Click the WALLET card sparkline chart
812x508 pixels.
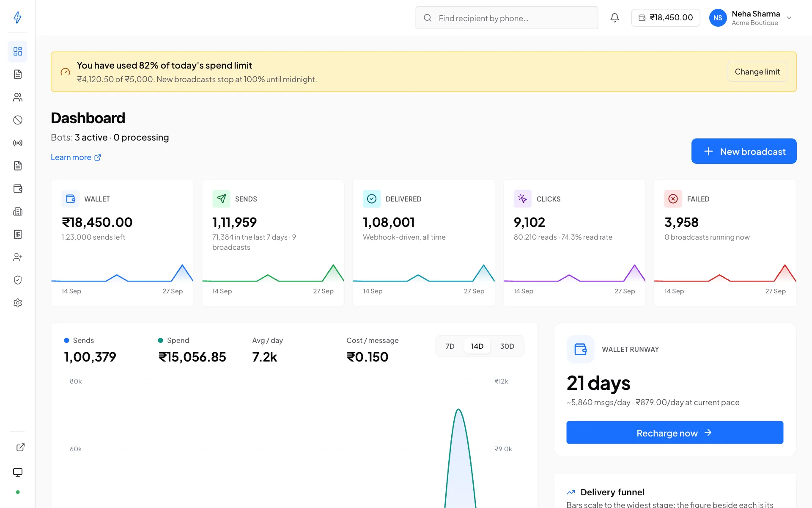pos(122,273)
